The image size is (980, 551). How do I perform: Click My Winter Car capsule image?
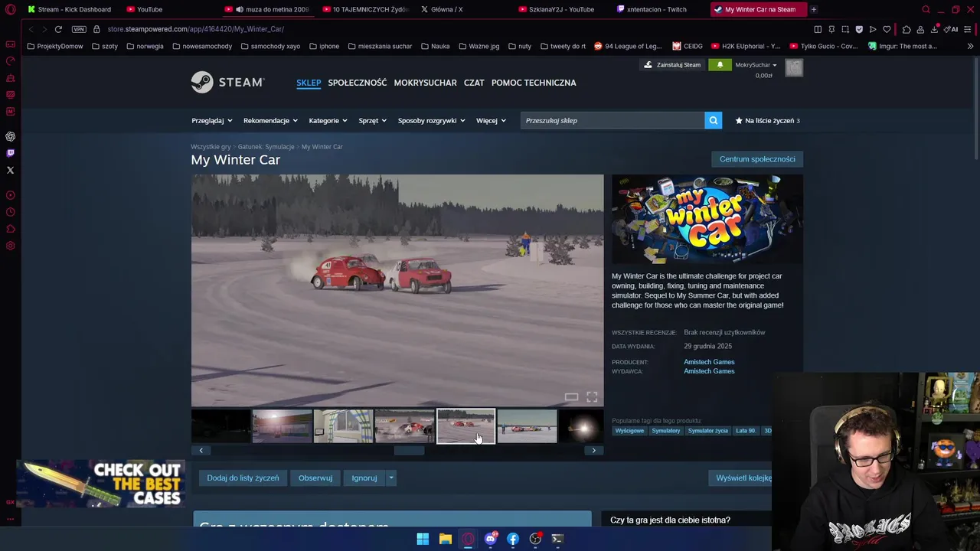pos(707,220)
